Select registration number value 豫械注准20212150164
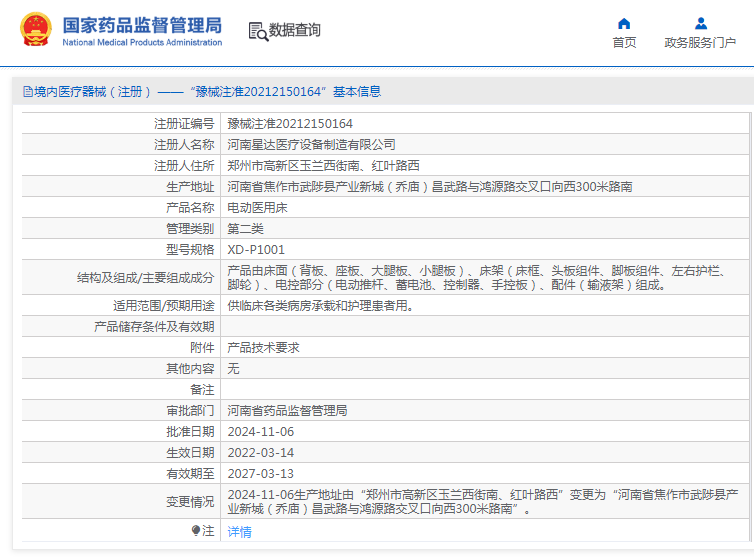This screenshot has height=558, width=754. [x=290, y=124]
